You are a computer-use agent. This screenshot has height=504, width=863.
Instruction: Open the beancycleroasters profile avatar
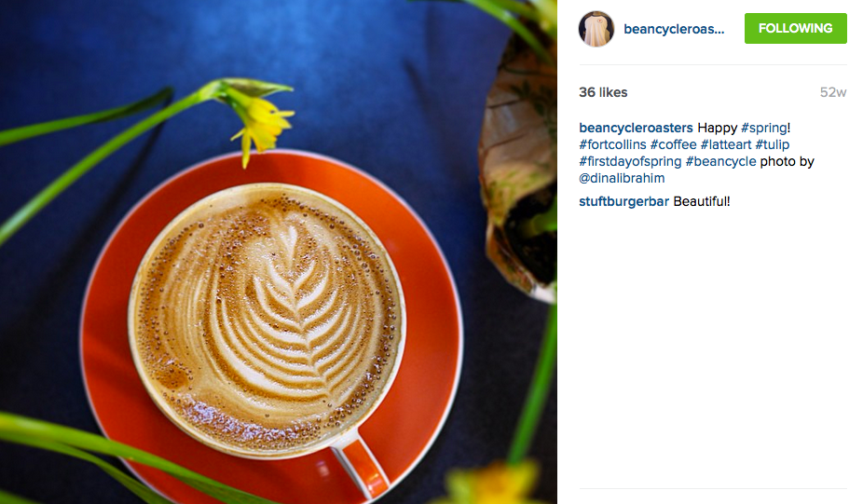(x=596, y=29)
